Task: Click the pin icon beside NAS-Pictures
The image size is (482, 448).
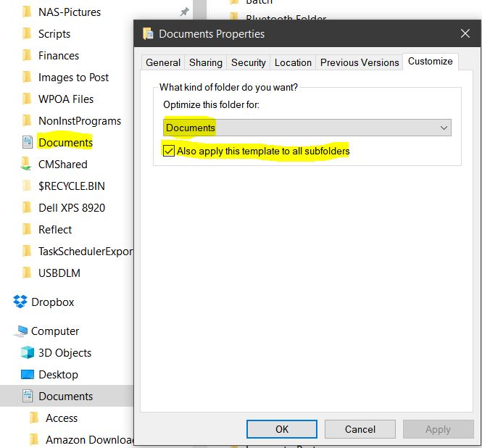Action: tap(185, 12)
